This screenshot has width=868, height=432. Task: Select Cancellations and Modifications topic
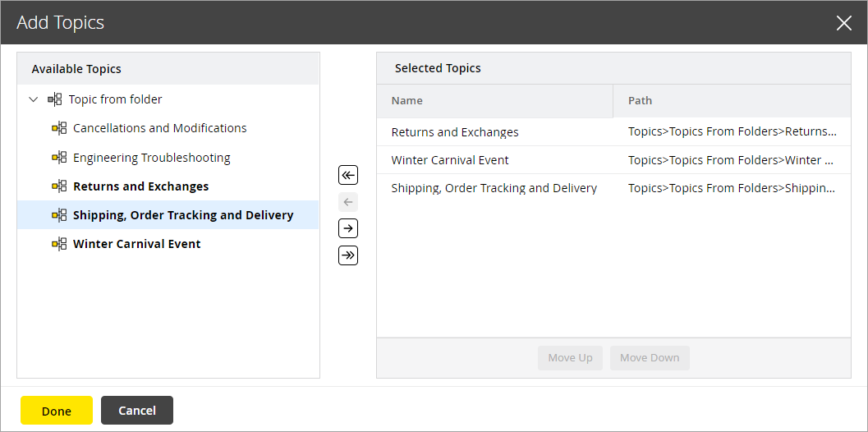click(x=160, y=128)
